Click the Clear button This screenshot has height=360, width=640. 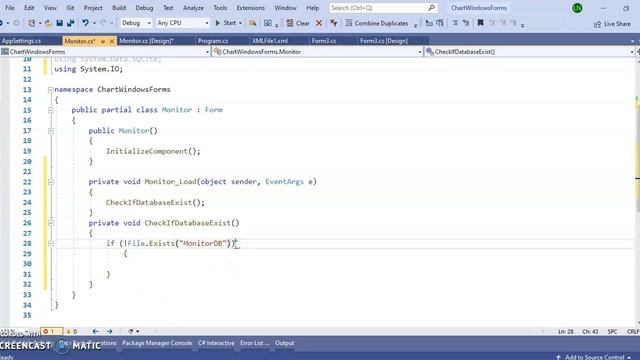[298, 23]
